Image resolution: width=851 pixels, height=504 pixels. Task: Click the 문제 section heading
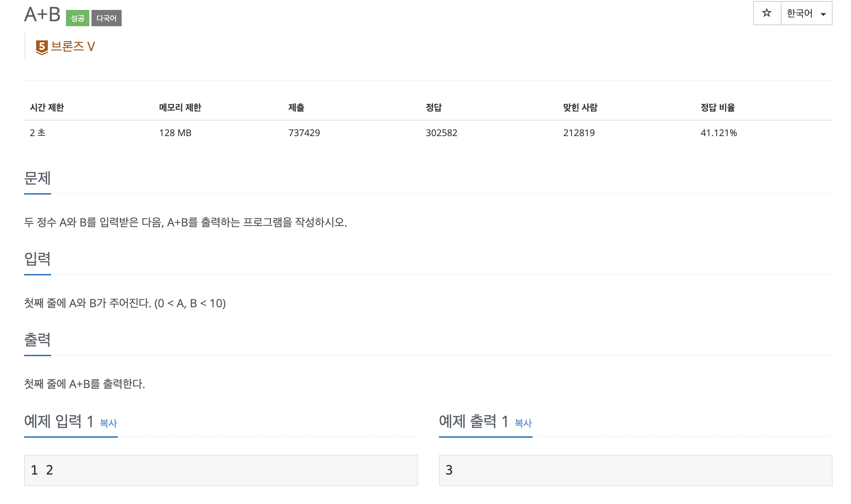[38, 178]
